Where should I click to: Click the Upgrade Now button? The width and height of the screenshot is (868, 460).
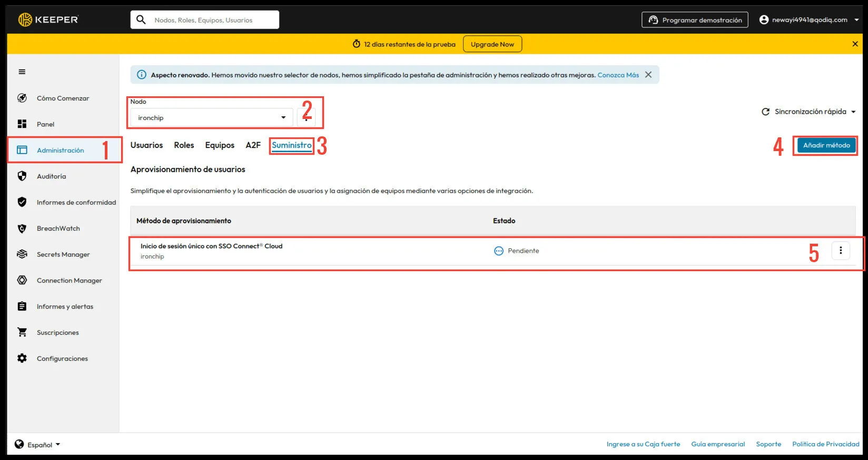(x=492, y=44)
